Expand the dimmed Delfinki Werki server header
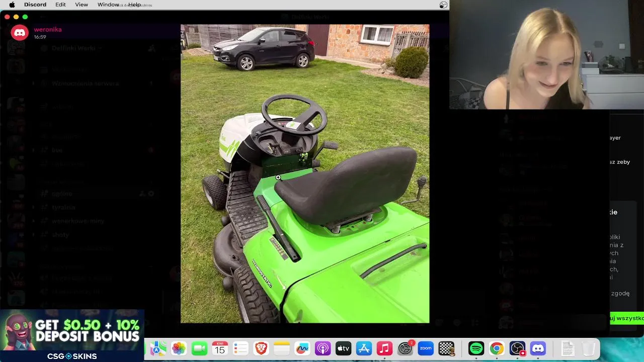Image resolution: width=644 pixels, height=362 pixels. pos(76,48)
